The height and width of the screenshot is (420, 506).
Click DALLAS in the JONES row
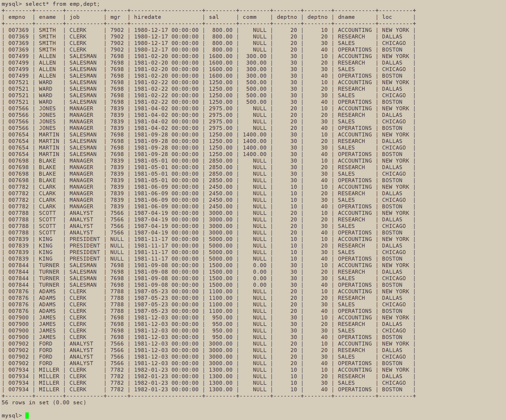coord(392,115)
